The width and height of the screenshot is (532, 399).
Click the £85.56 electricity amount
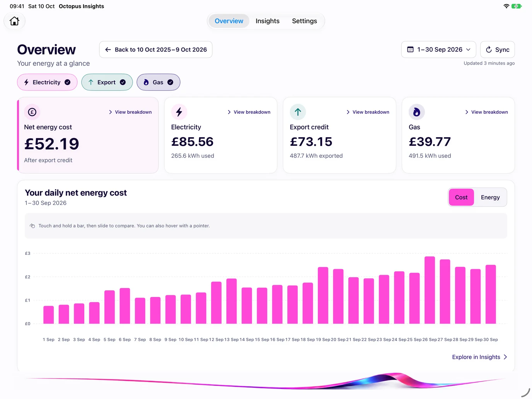(x=192, y=142)
